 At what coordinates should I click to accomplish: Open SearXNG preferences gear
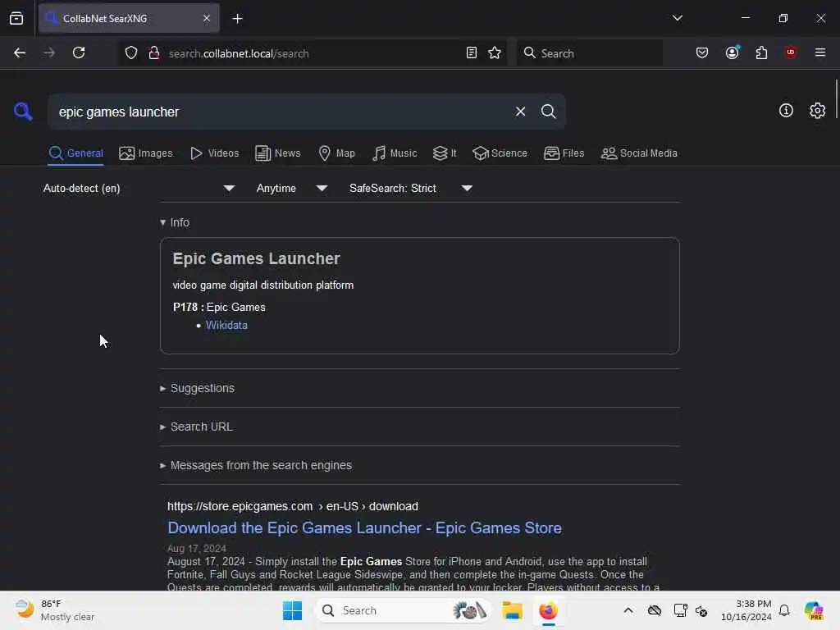coord(817,111)
